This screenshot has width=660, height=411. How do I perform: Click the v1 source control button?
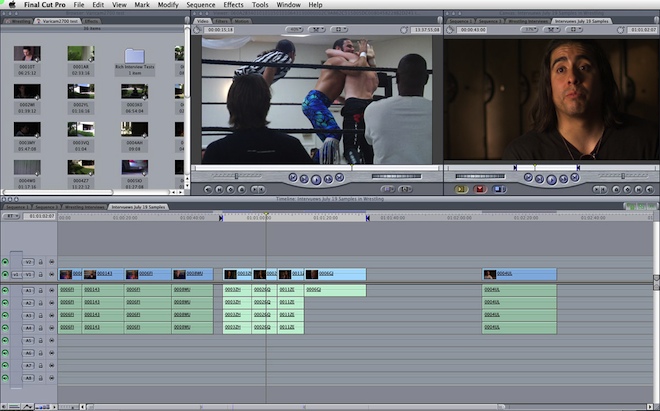(16, 275)
